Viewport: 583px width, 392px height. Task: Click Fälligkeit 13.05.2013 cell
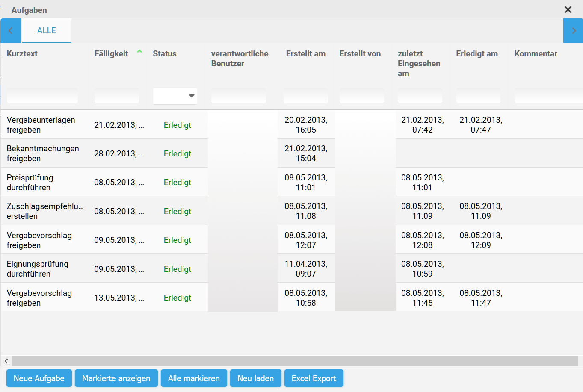click(119, 298)
